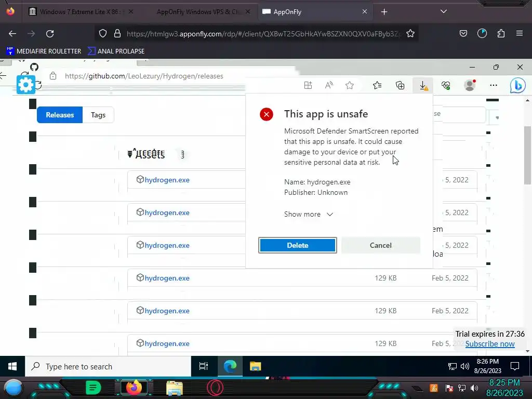The width and height of the screenshot is (532, 399).
Task: Open Firefox extensions puzzle icon
Action: [x=501, y=33]
